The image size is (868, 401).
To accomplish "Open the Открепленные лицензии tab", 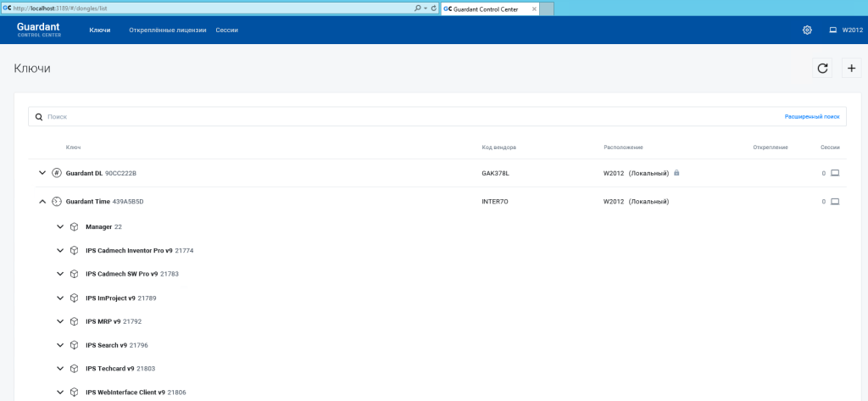I will 167,30.
